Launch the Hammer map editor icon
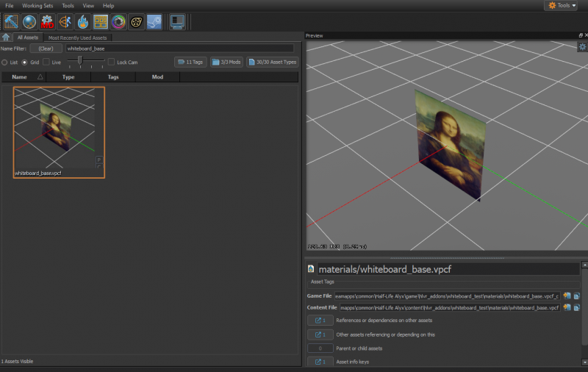The width and height of the screenshot is (588, 372). pos(11,22)
